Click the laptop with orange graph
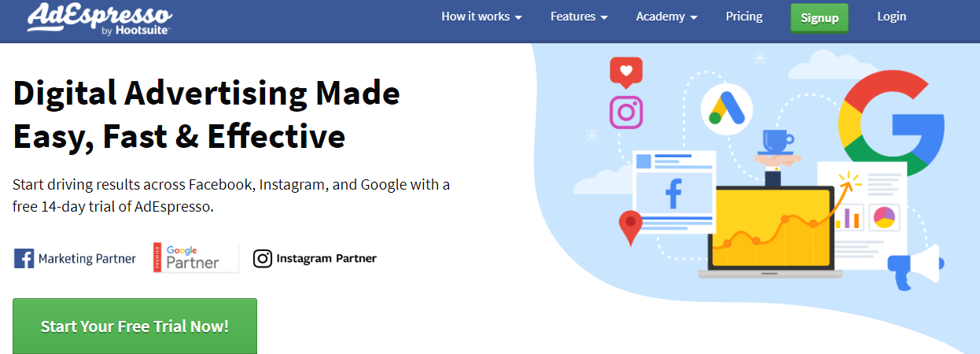 click(770, 232)
